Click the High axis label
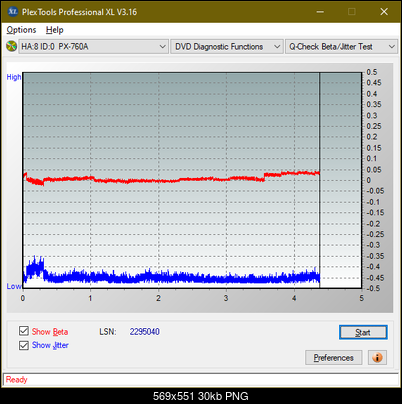Image resolution: width=402 pixels, height=404 pixels. pos(14,77)
